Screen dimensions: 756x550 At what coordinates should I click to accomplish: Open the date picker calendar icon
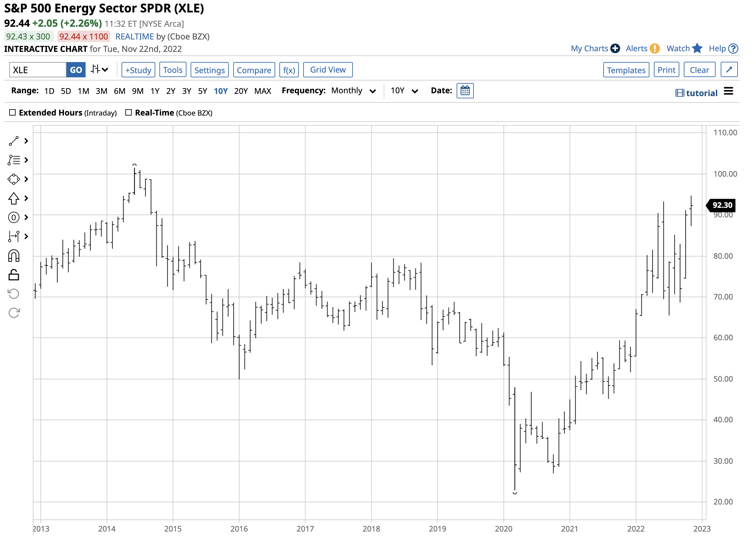pos(465,91)
